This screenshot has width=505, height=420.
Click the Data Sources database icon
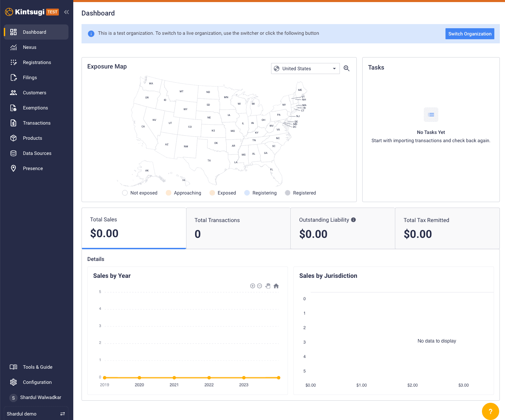[x=13, y=153]
